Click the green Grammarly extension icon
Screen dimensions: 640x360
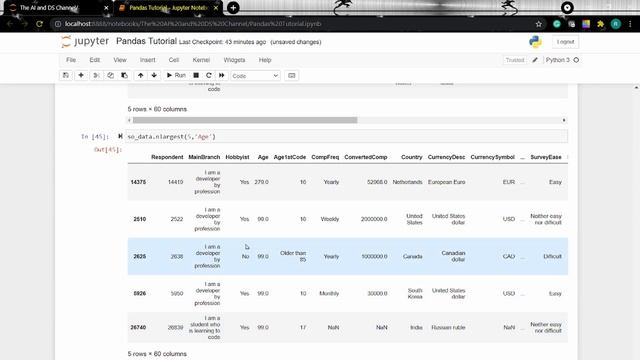click(x=557, y=24)
